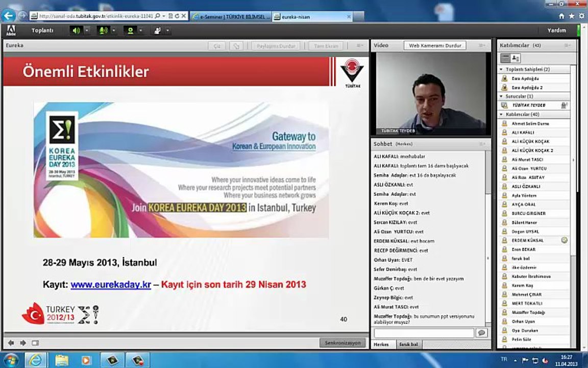Click browser back button
The image size is (588, 368).
coord(9,16)
